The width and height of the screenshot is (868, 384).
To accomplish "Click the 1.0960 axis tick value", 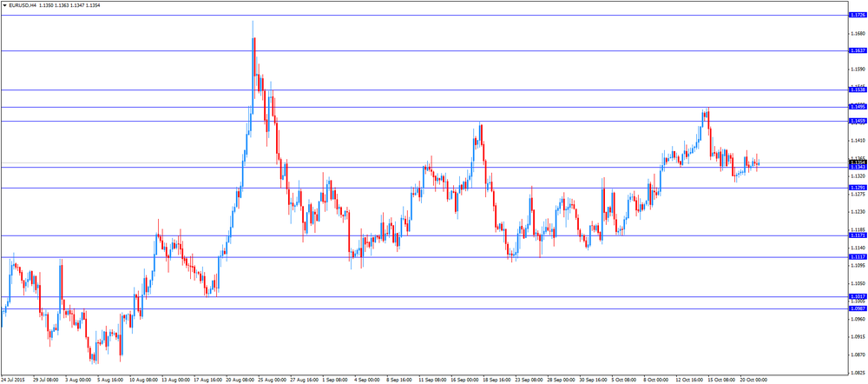I will click(x=857, y=319).
